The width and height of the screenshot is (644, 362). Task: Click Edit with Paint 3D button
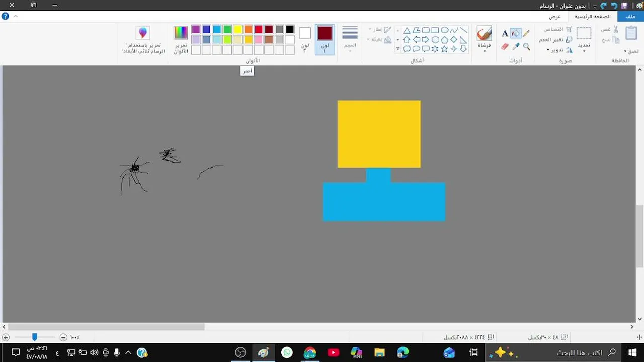coord(143,40)
